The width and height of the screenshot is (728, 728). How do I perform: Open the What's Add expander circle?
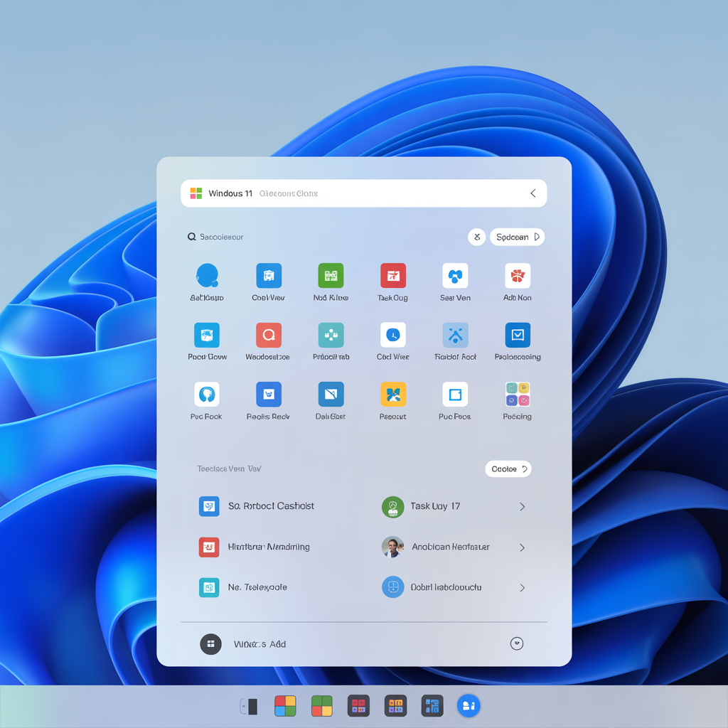pyautogui.click(x=517, y=643)
